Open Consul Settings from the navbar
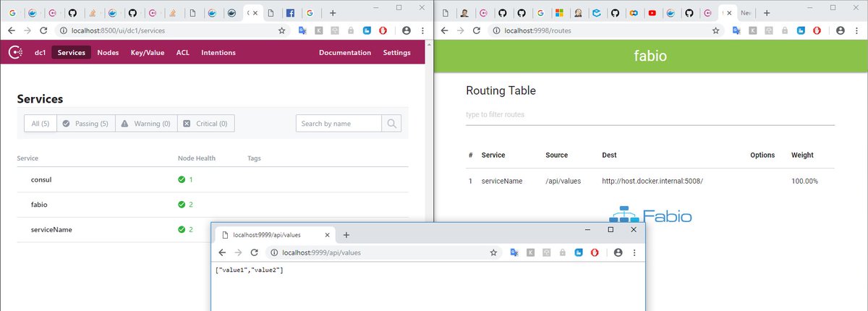The height and width of the screenshot is (311, 868). pos(396,53)
